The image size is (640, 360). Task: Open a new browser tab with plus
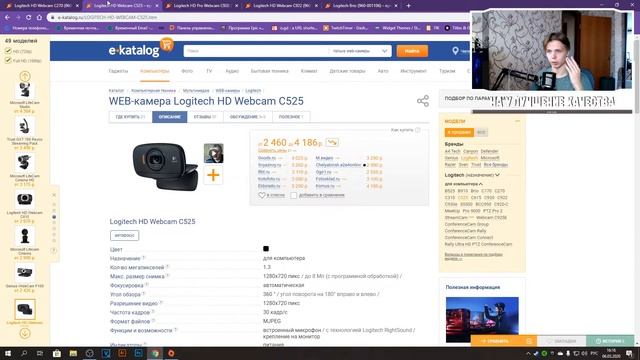coord(408,6)
